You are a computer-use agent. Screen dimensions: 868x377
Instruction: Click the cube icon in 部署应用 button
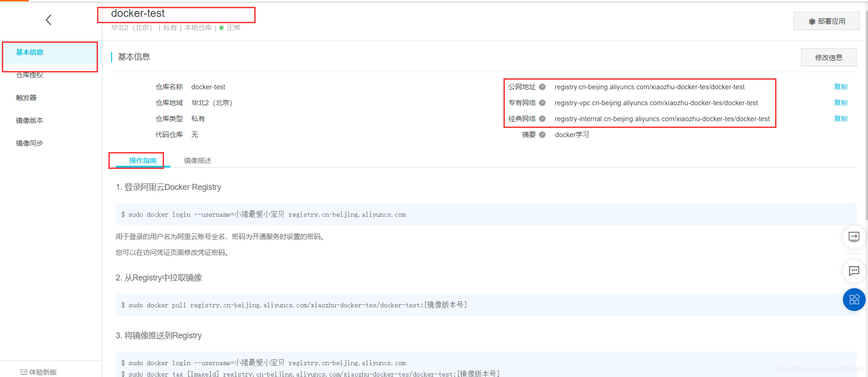812,21
